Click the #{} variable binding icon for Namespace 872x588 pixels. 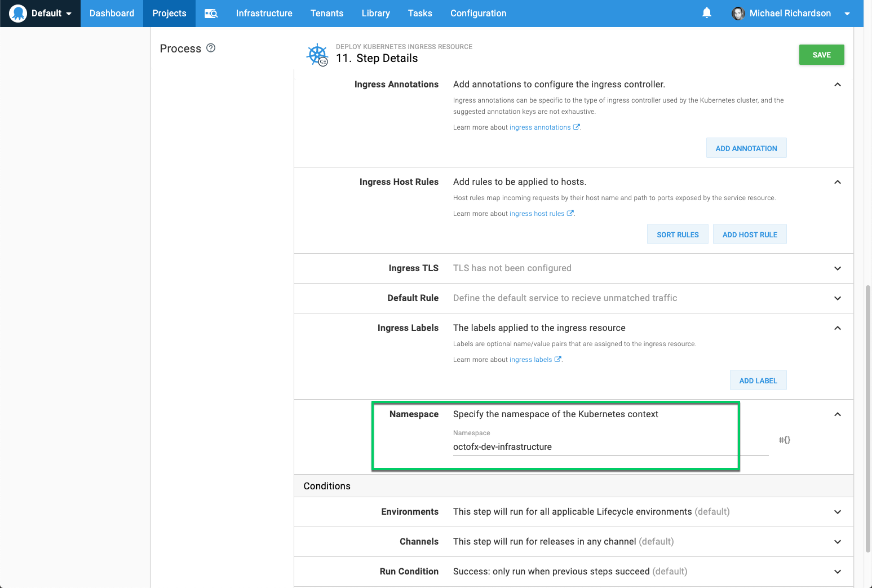tap(784, 440)
